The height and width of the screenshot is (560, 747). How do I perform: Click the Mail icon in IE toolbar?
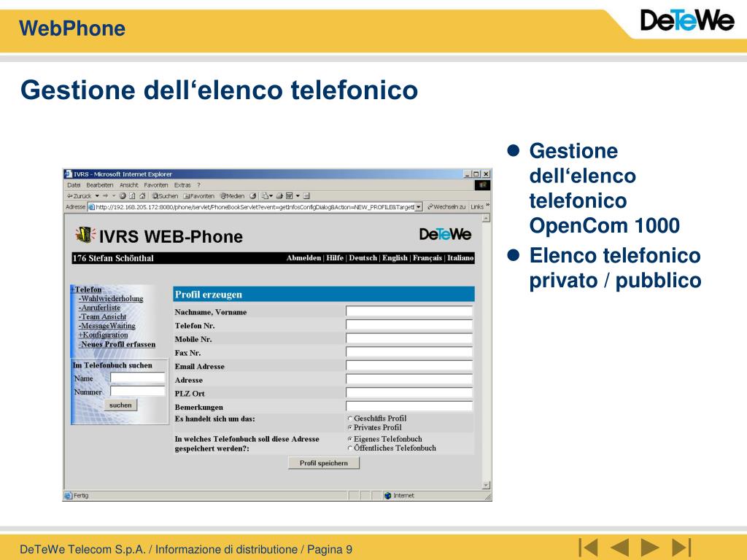pyautogui.click(x=266, y=195)
